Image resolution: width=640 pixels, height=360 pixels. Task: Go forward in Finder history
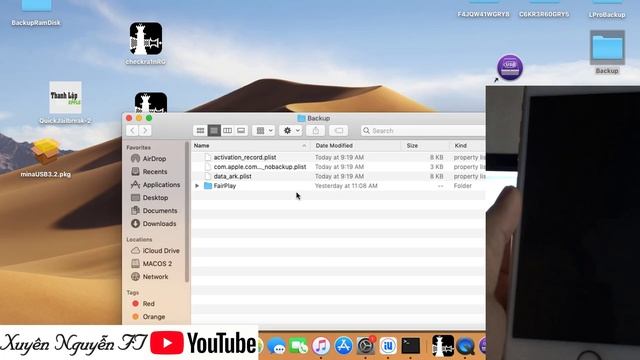[145, 131]
